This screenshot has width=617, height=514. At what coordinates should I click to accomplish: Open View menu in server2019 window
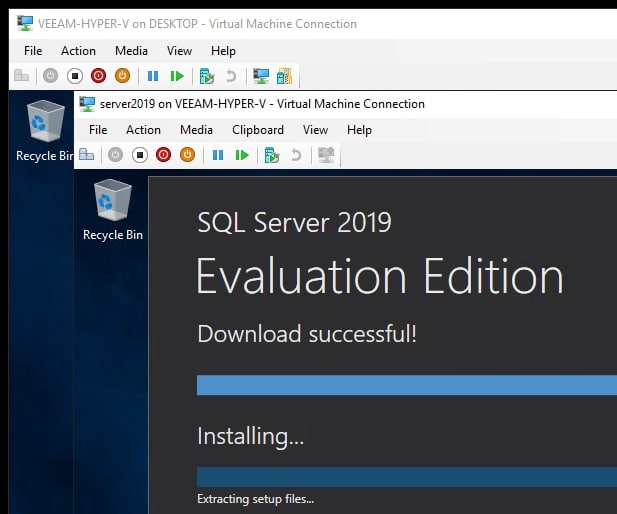315,130
